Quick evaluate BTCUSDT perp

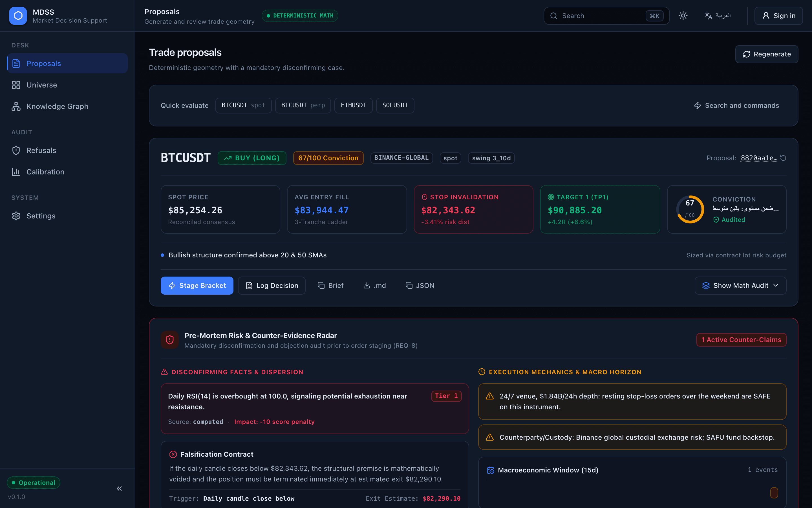(x=303, y=106)
